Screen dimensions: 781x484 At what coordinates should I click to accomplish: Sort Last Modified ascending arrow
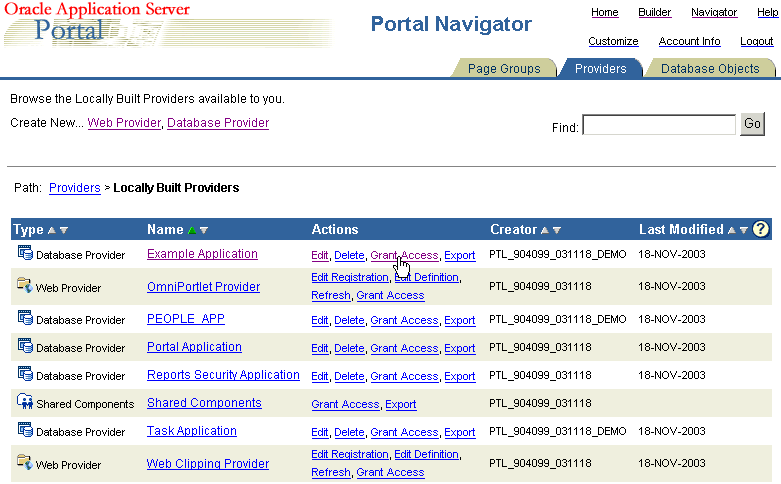(x=731, y=230)
